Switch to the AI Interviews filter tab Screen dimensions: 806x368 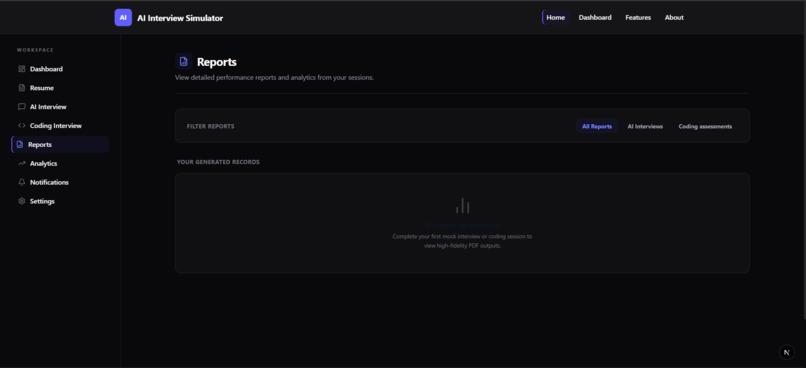[x=645, y=126]
